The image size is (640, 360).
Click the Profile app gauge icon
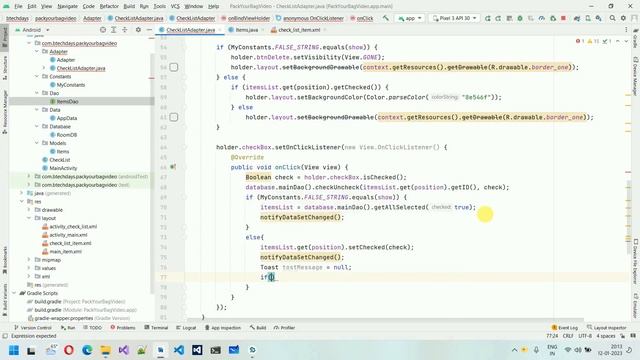(x=542, y=18)
